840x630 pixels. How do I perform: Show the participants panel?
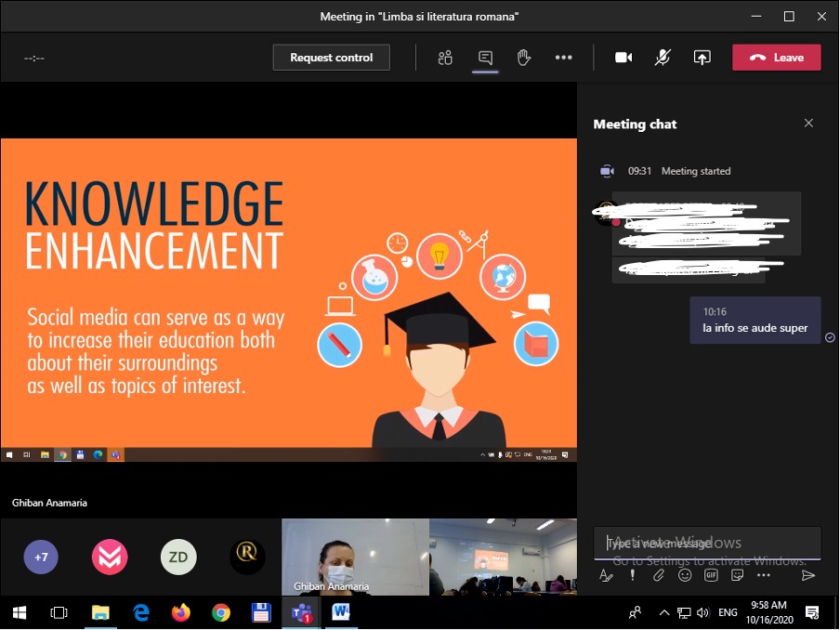[445, 58]
